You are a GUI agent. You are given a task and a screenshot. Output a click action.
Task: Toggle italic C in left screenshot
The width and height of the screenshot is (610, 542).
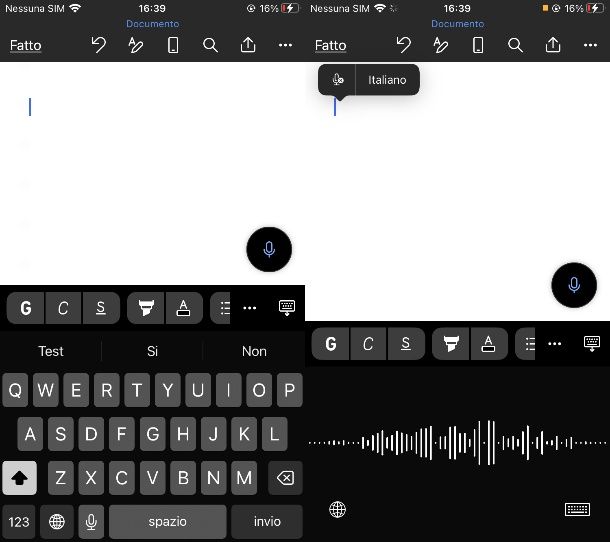[x=63, y=308]
